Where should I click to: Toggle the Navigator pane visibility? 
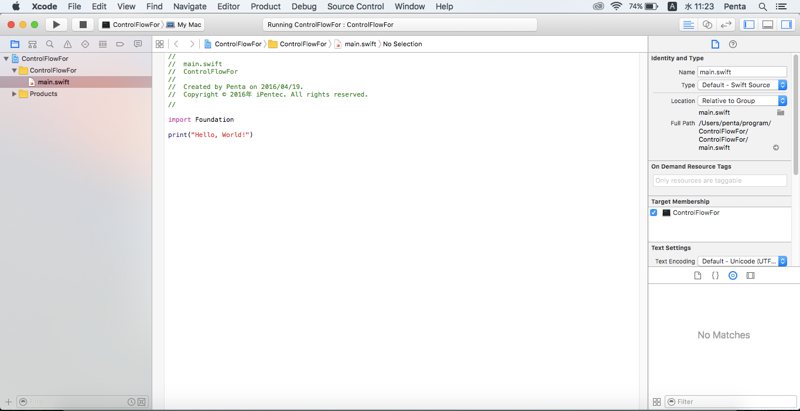pyautogui.click(x=749, y=24)
